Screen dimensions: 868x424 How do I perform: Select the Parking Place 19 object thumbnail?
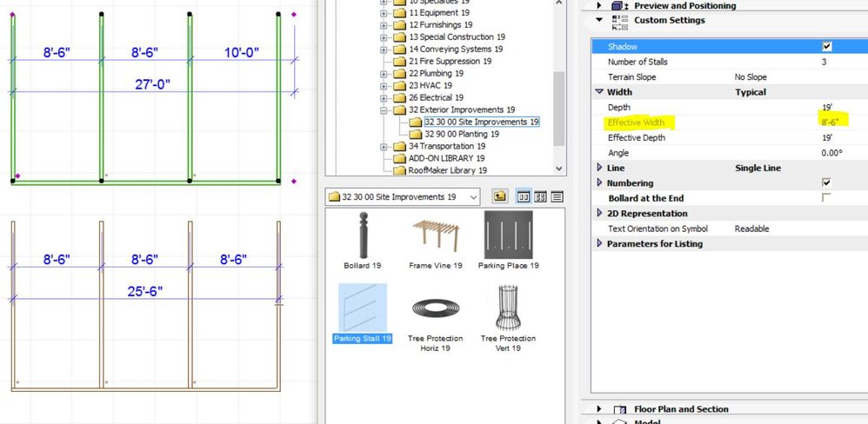508,235
